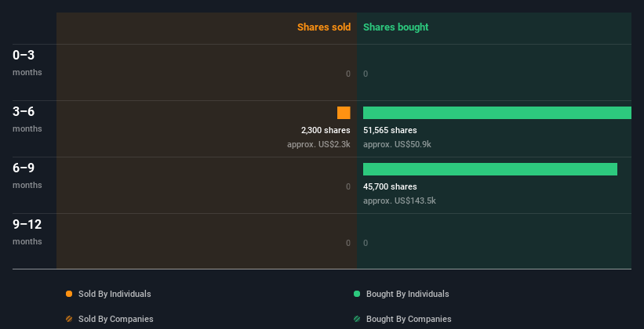Select the Bought By Companies legend label
The height and width of the screenshot is (329, 644).
click(x=409, y=319)
